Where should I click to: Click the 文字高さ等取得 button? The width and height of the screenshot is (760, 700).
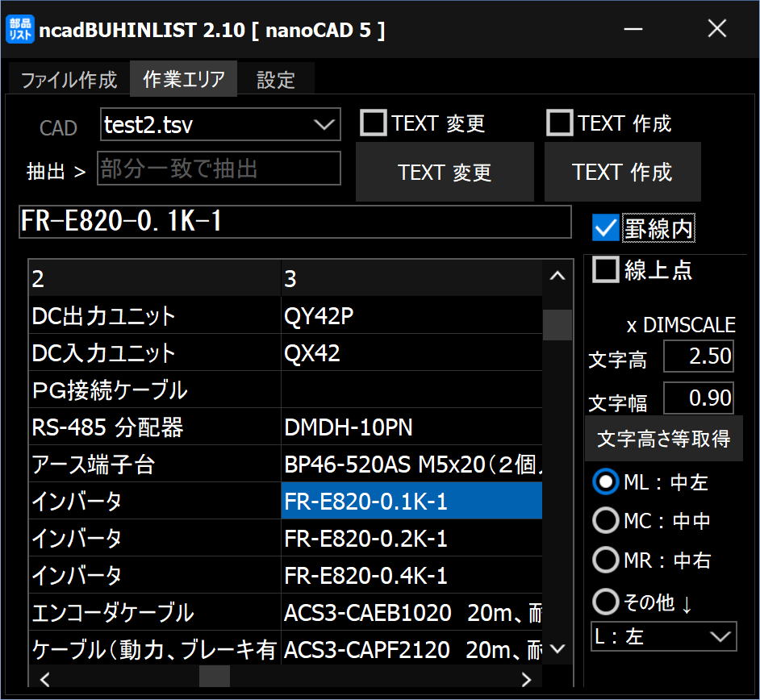coord(663,439)
